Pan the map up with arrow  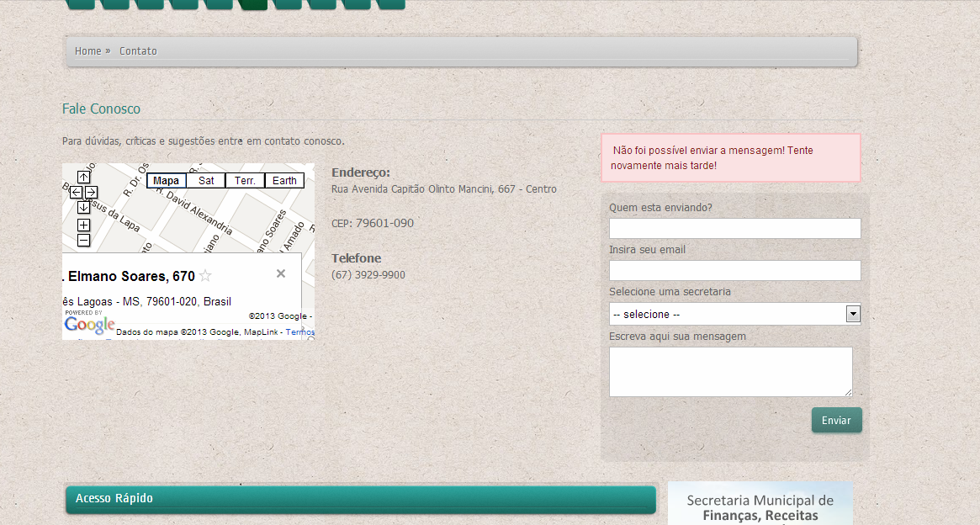tap(83, 178)
